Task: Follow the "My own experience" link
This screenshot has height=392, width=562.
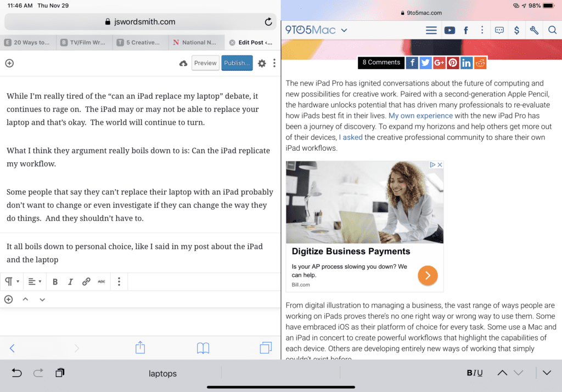Action: tap(420, 116)
